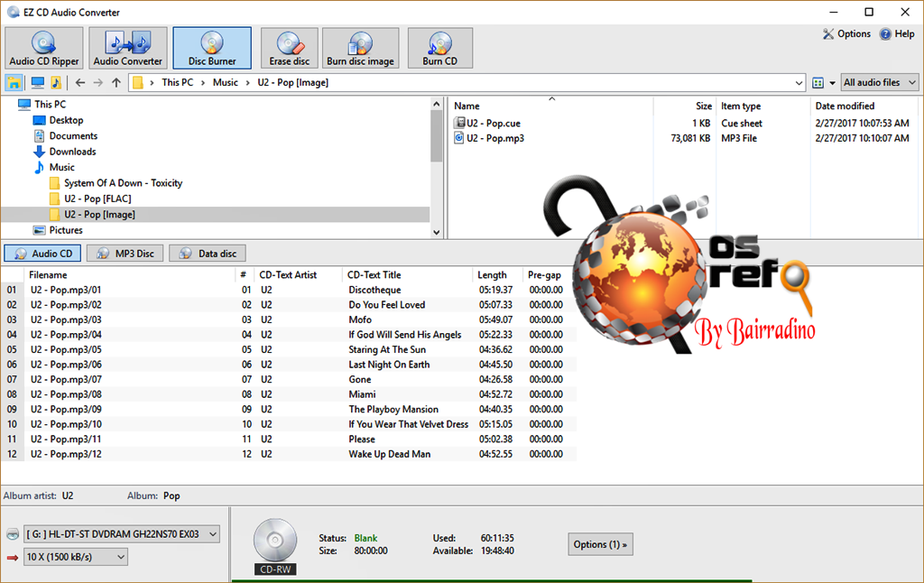Viewport: 924px width, 583px height.
Task: Open the All audio files filter dropdown
Action: (x=879, y=82)
